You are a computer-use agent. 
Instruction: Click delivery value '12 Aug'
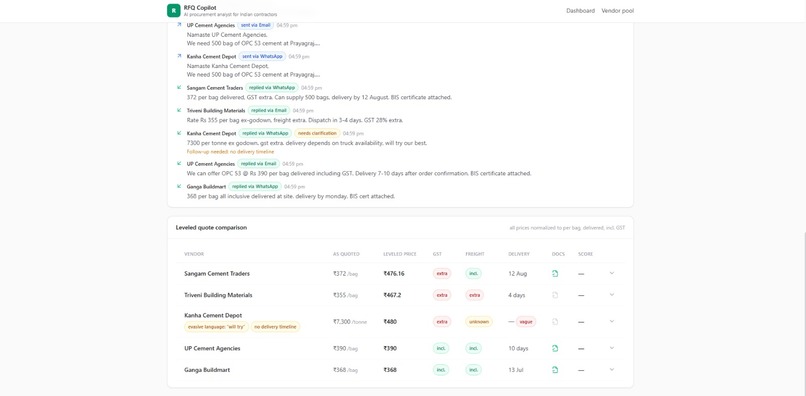click(x=517, y=274)
